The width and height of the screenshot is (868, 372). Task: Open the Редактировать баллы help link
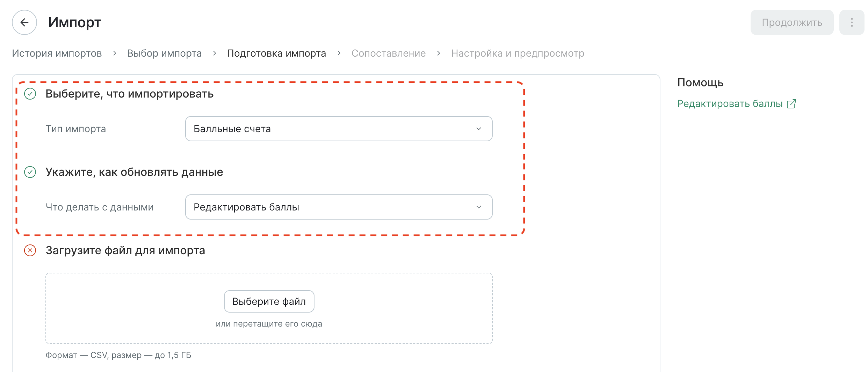[x=730, y=104]
